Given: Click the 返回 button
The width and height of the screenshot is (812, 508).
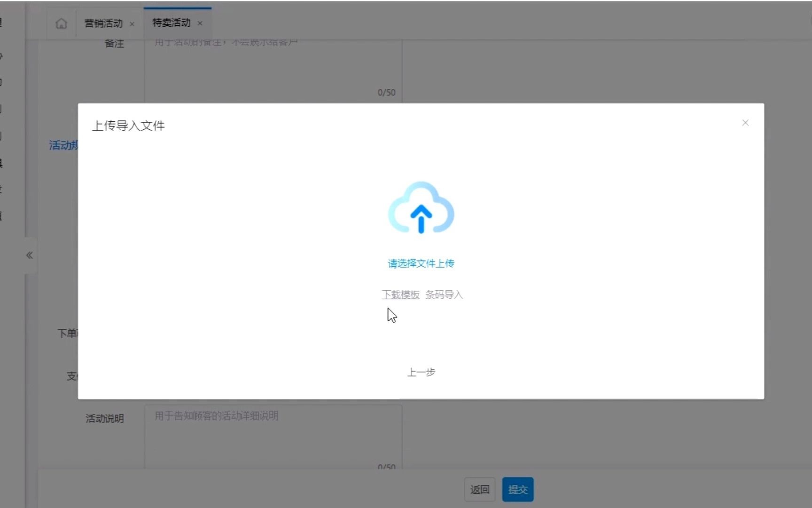Looking at the screenshot, I should click(x=480, y=490).
